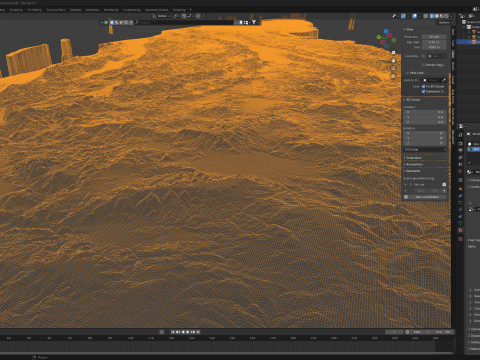
Task: Switch to the Geometry Nodes workspace tab
Action: coord(156,10)
